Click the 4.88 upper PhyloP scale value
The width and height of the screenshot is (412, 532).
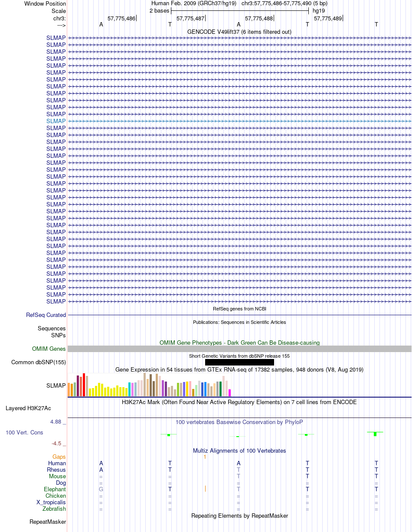pos(58,422)
